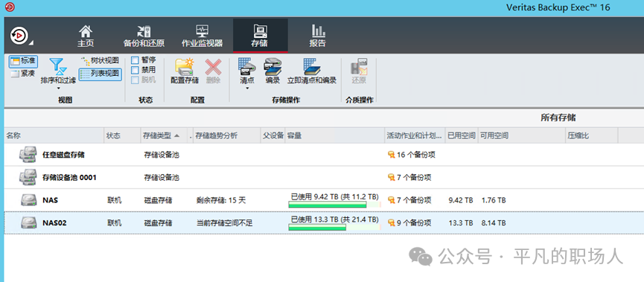
Task: Switch to the 作业监视器 tab
Action: (202, 36)
